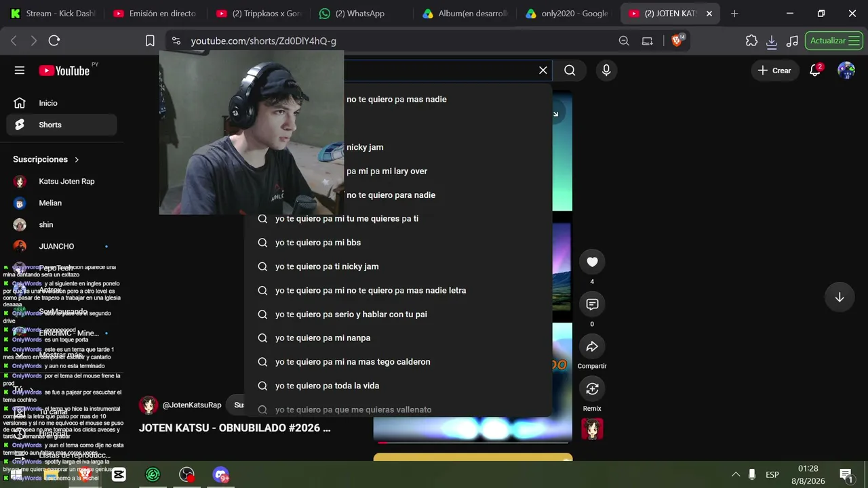This screenshot has width=868, height=488.
Task: Open the shin subscription channel
Action: [62, 225]
